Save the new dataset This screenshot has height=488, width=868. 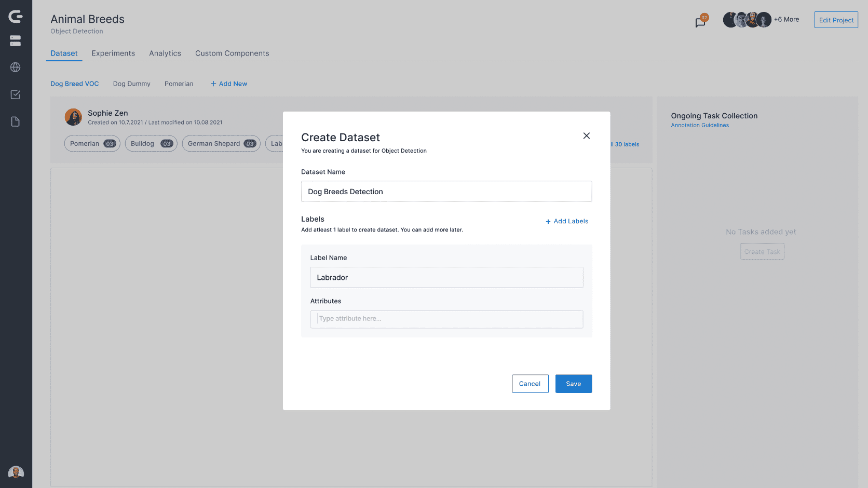pos(573,384)
